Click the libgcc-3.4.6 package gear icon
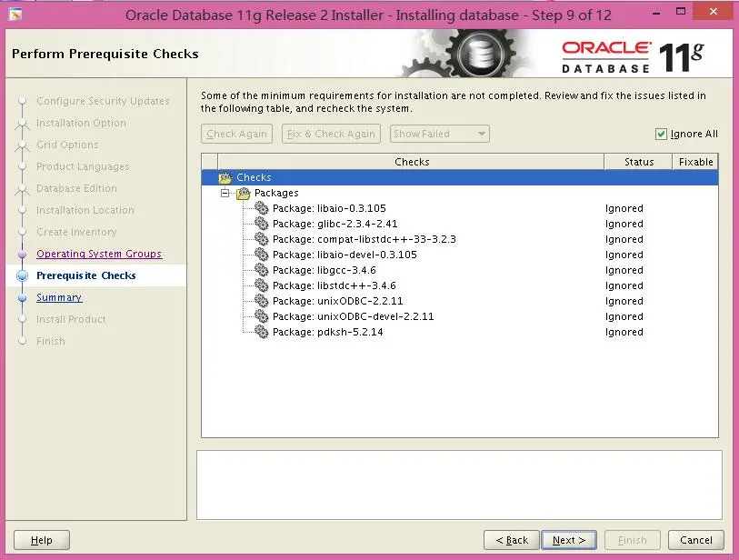The height and width of the screenshot is (560, 739). coord(262,270)
